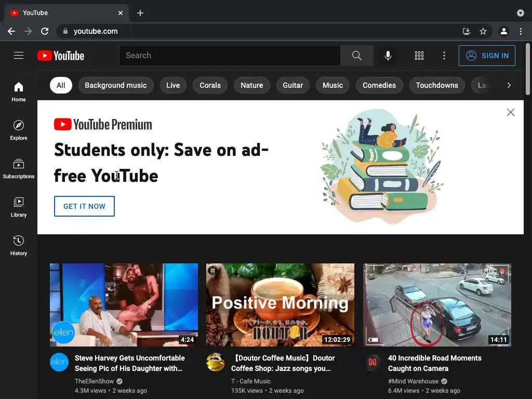
Task: Select the Music chip
Action: (x=332, y=85)
